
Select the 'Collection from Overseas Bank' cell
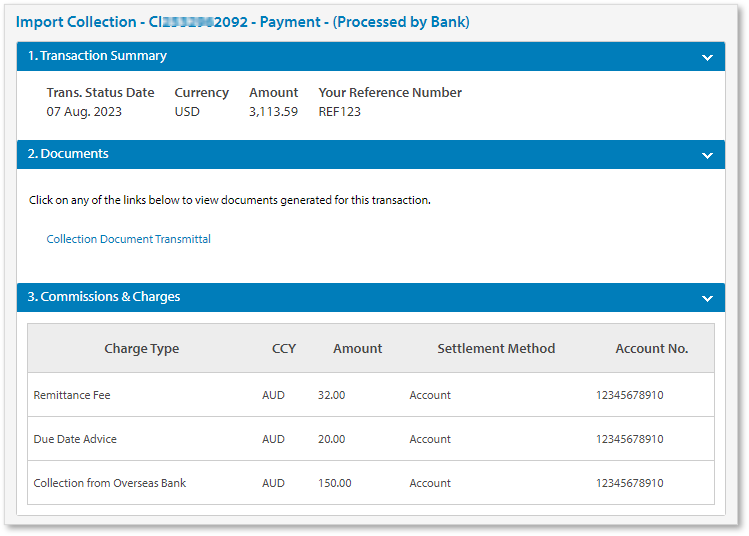coord(109,483)
